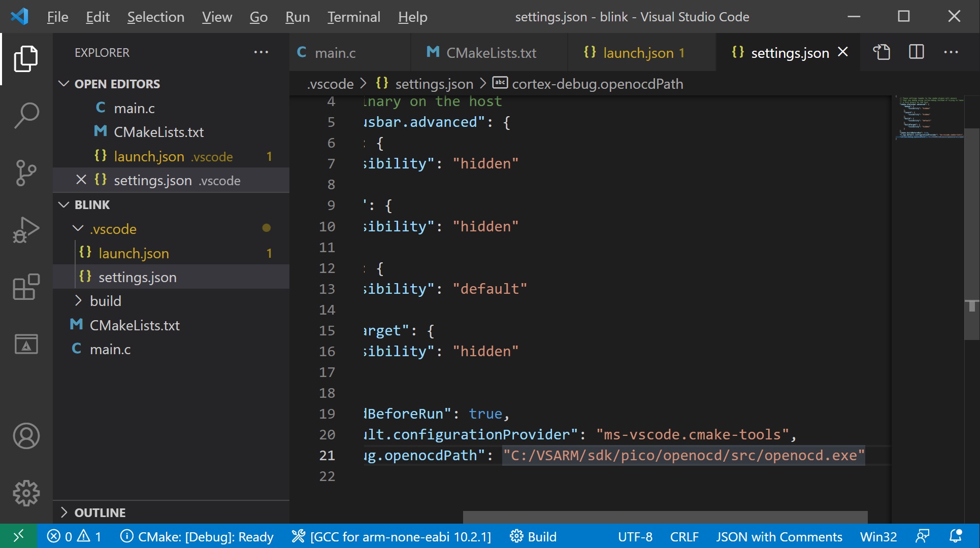This screenshot has height=548, width=980.
Task: Change file encoding UTF-8
Action: pyautogui.click(x=635, y=536)
